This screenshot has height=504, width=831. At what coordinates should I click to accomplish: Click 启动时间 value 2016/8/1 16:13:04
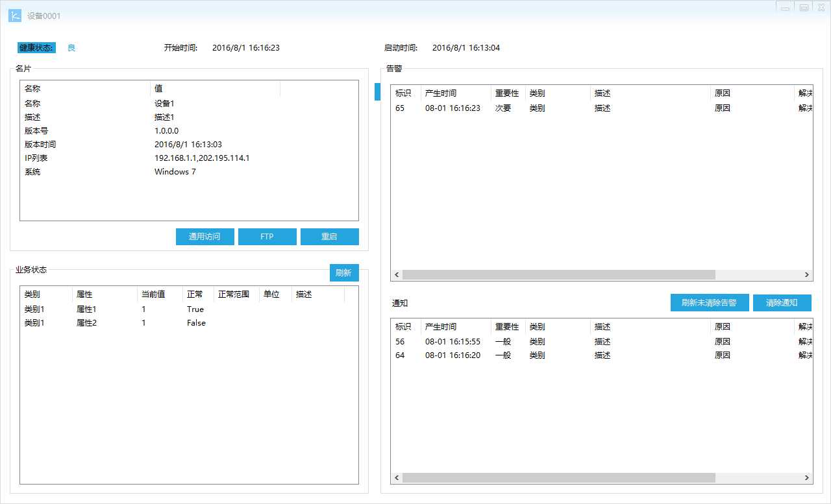point(466,48)
